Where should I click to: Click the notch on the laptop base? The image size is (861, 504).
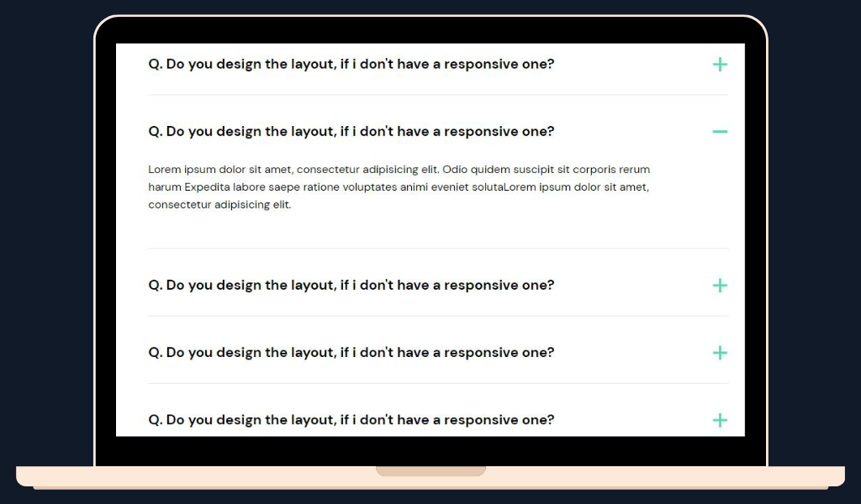point(430,470)
